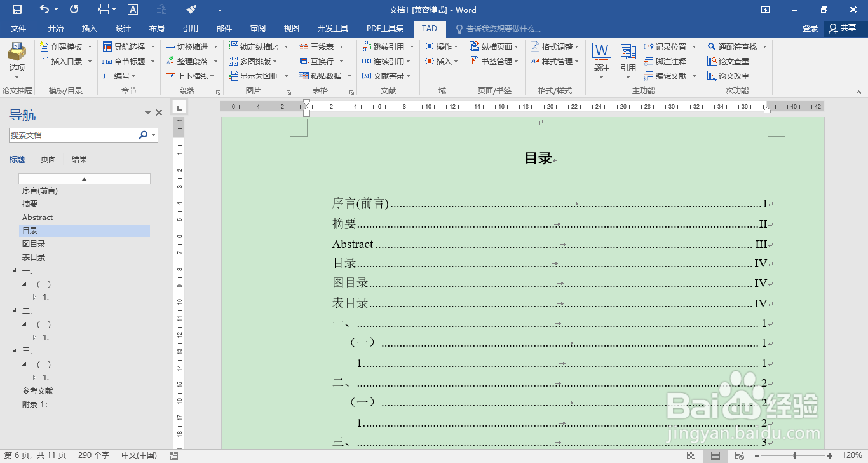Switch to 开始 ribbon tab
The image size is (868, 463).
tap(56, 29)
